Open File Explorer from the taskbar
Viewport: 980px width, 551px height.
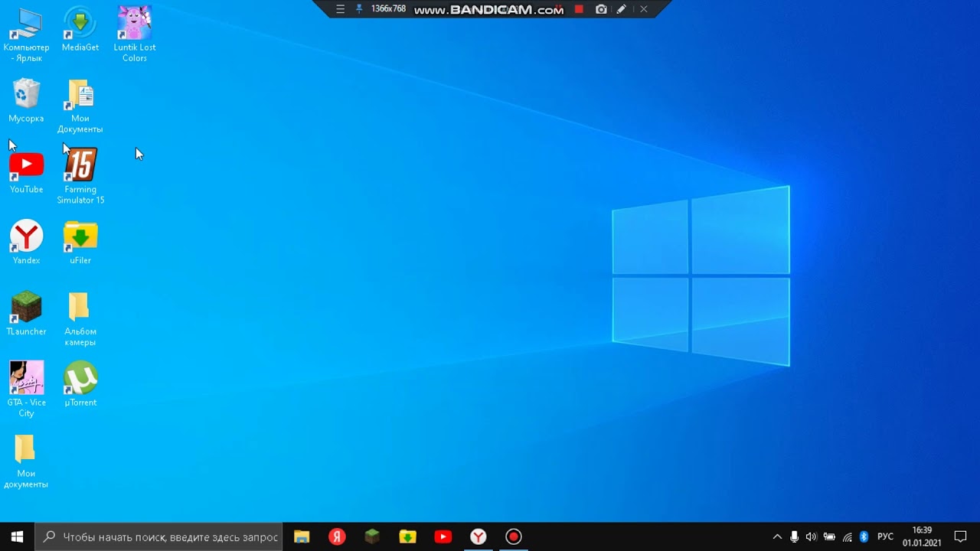pyautogui.click(x=302, y=536)
